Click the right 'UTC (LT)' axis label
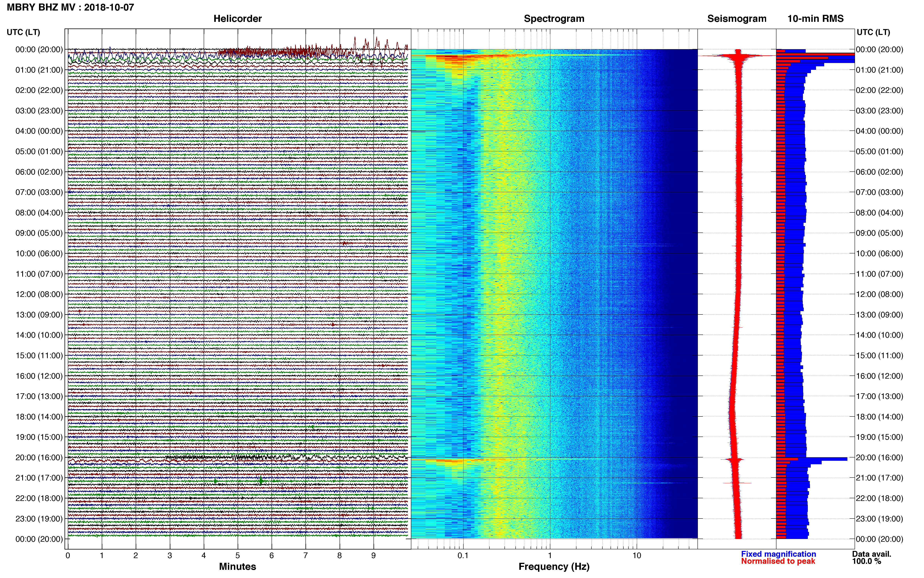Viewport: 924px width, 578px height. 873,32
